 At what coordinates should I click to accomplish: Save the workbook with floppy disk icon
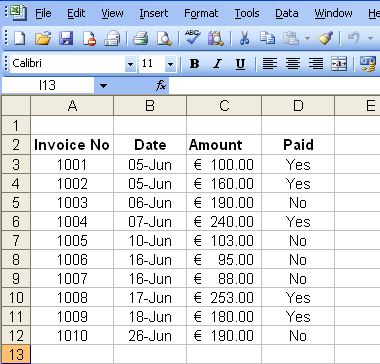click(66, 39)
